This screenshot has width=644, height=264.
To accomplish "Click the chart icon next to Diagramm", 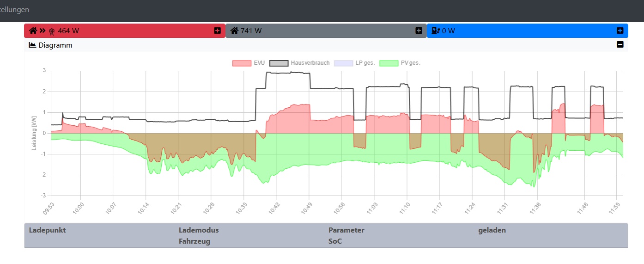I will click(x=32, y=45).
